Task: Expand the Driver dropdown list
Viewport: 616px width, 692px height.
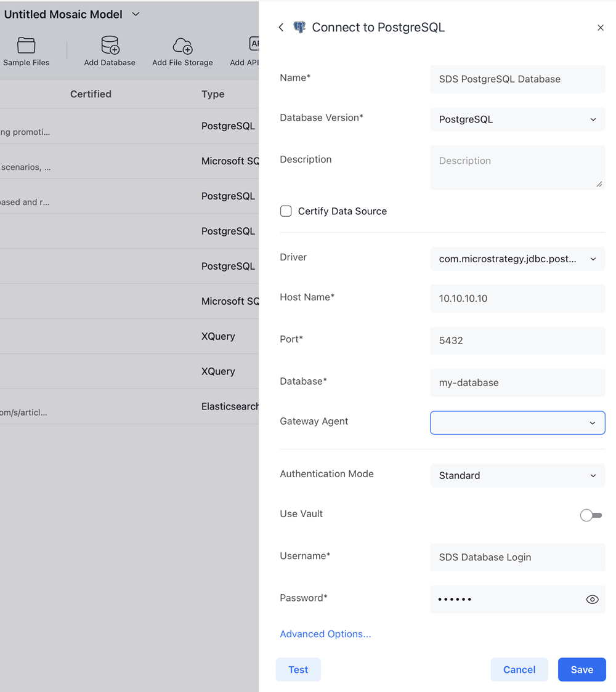Action: 517,259
